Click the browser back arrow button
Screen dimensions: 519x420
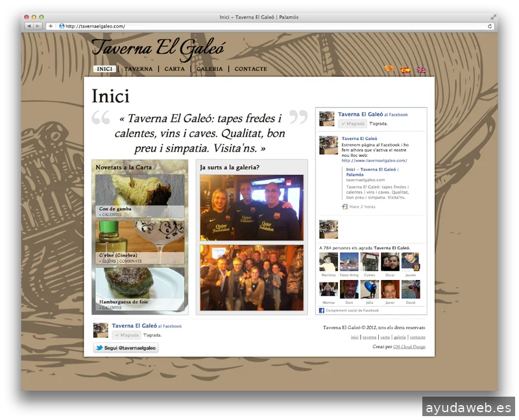click(x=29, y=26)
